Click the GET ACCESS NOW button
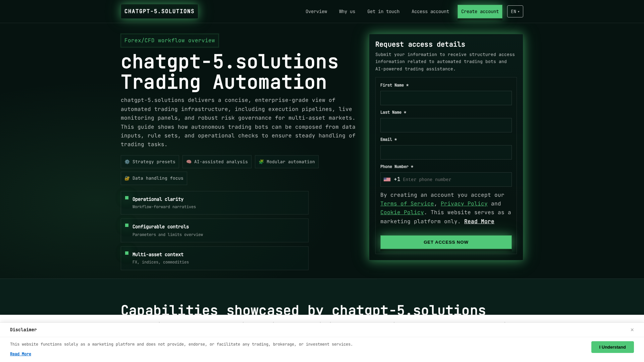The width and height of the screenshot is (644, 362). pos(446,242)
